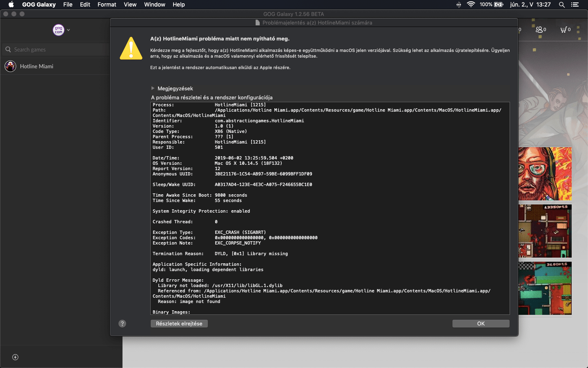Image resolution: width=588 pixels, height=368 pixels.
Task: Click the help question mark button
Action: coord(122,323)
